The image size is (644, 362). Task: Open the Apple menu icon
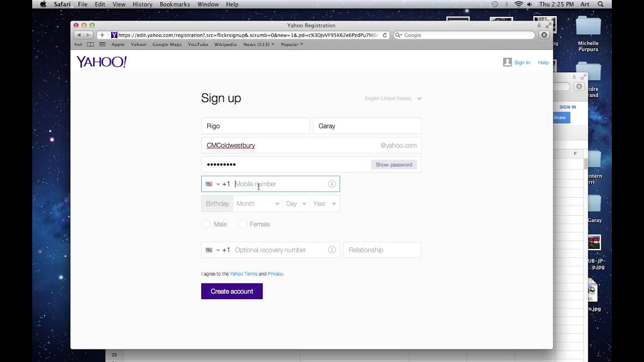pos(43,5)
